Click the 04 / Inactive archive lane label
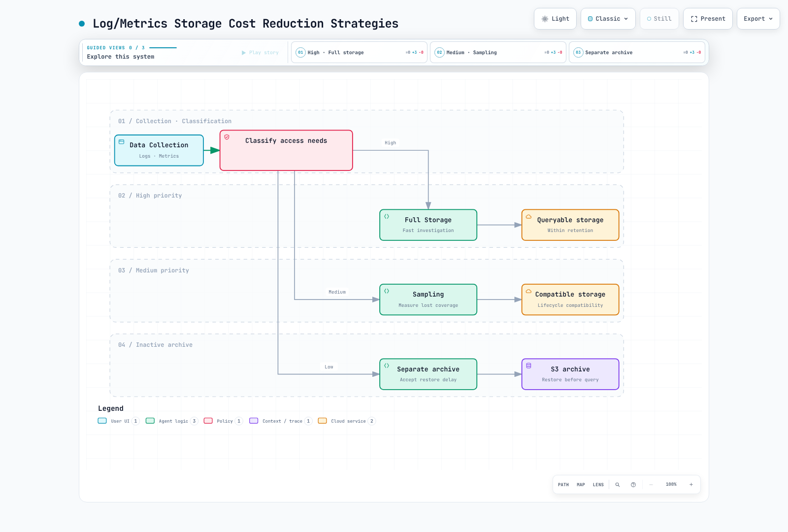This screenshot has width=788, height=532. tap(156, 345)
